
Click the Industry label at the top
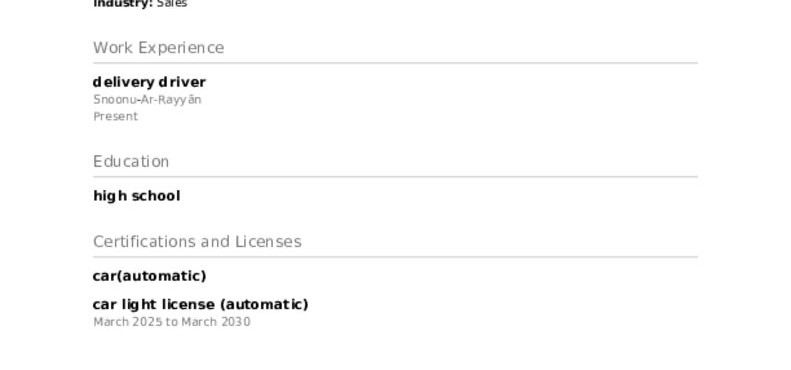123,4
